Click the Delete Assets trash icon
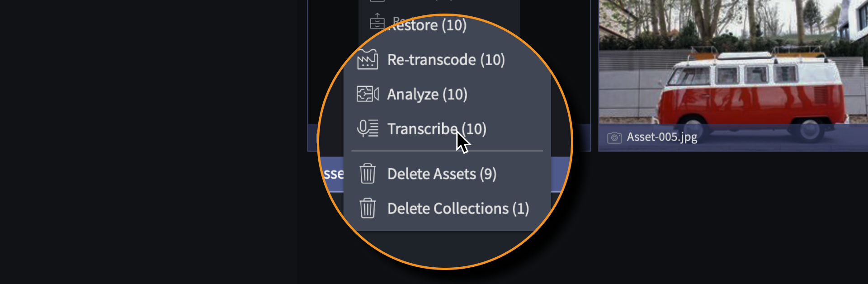Screen dimensions: 868x284 pos(368,174)
